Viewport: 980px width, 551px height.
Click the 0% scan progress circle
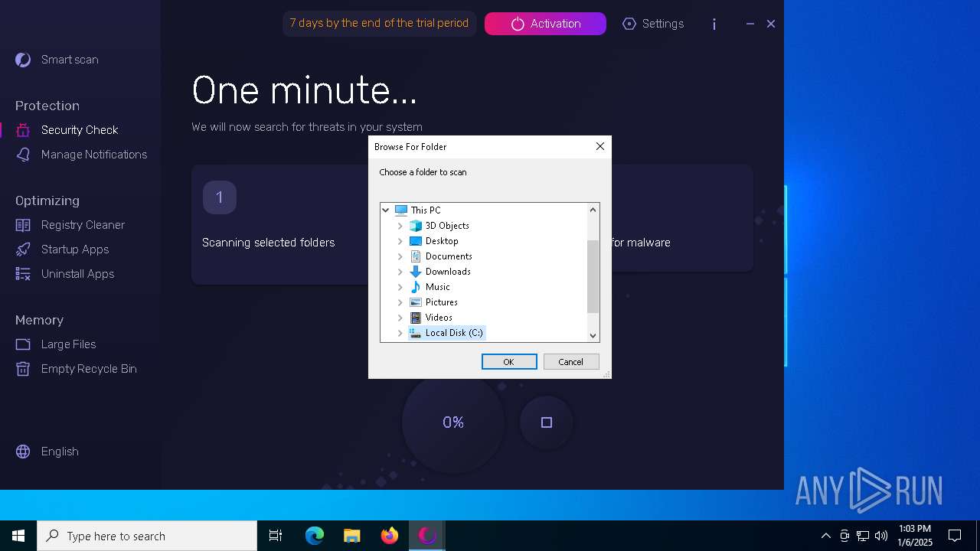(x=453, y=422)
